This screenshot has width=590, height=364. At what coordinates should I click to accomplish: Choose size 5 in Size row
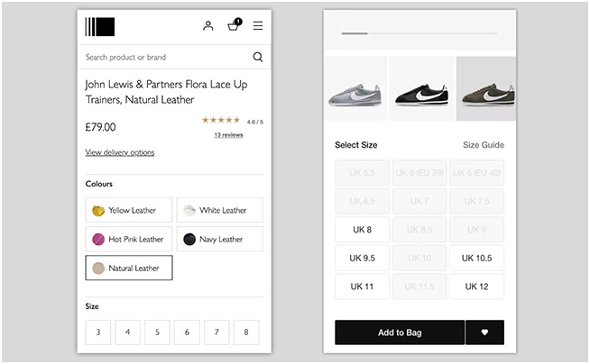pyautogui.click(x=157, y=332)
